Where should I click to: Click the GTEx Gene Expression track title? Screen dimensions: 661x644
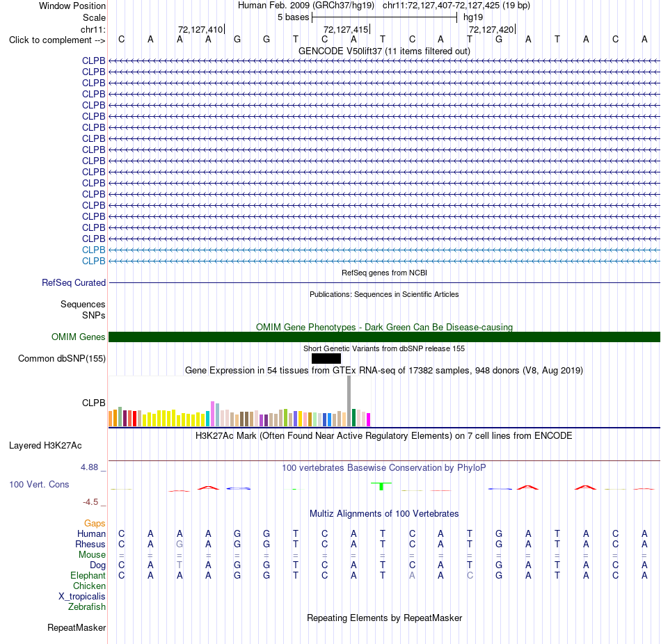point(384,371)
